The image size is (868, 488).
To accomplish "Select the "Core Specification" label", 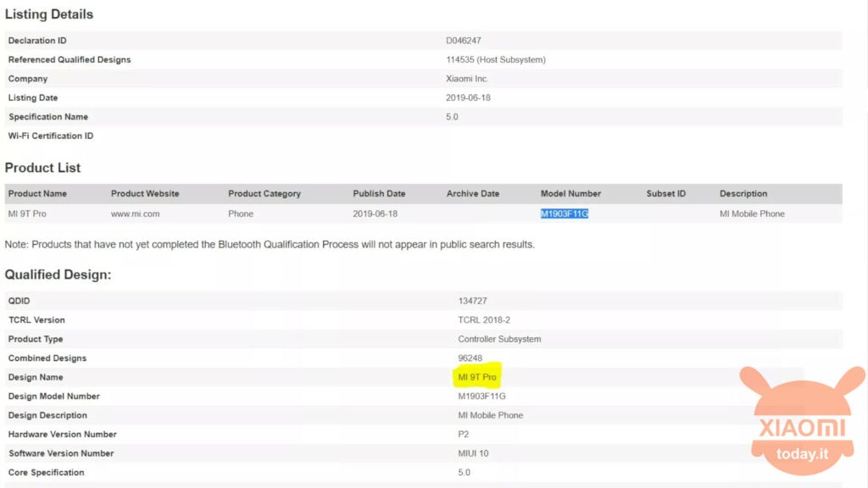I will 46,473.
